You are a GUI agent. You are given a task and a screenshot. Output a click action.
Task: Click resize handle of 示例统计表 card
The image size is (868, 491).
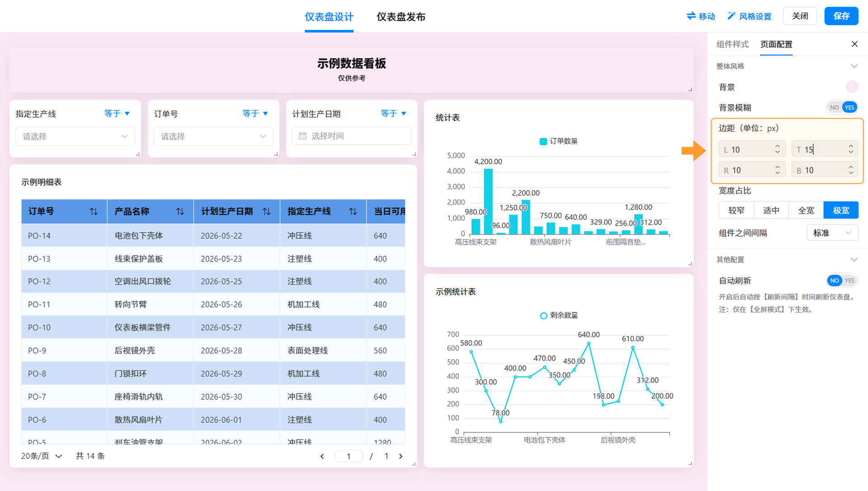[x=690, y=463]
